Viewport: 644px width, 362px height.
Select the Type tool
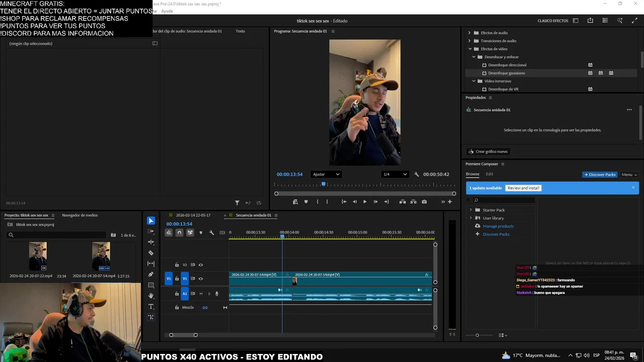click(x=151, y=306)
